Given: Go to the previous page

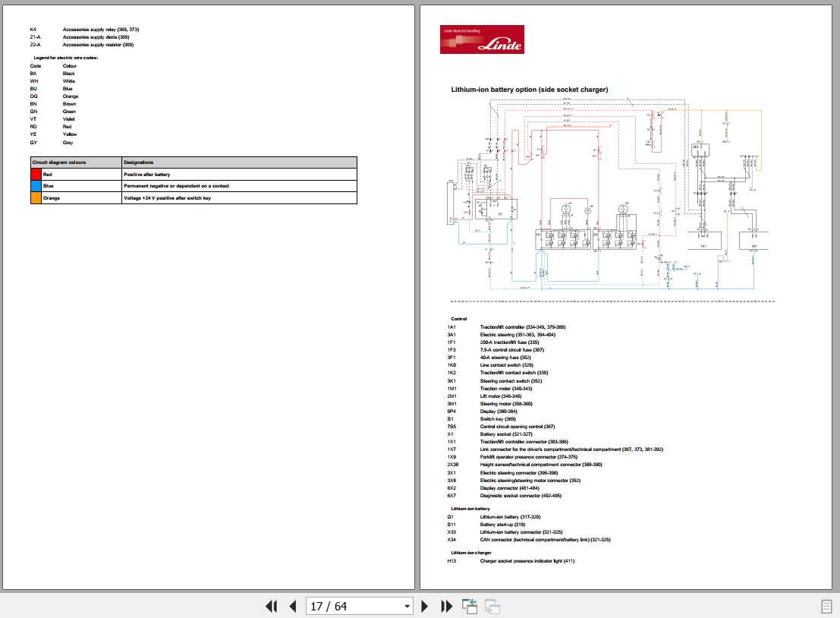Looking at the screenshot, I should (x=292, y=606).
